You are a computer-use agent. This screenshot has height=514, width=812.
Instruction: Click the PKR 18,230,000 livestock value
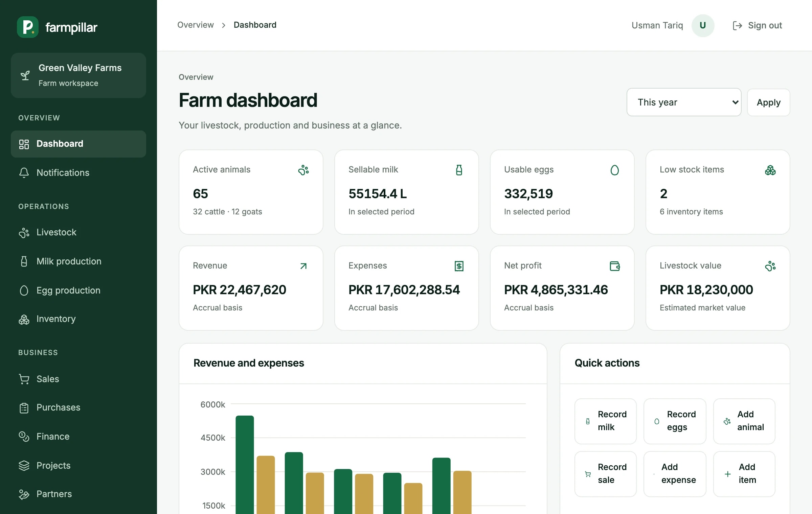pyautogui.click(x=706, y=290)
